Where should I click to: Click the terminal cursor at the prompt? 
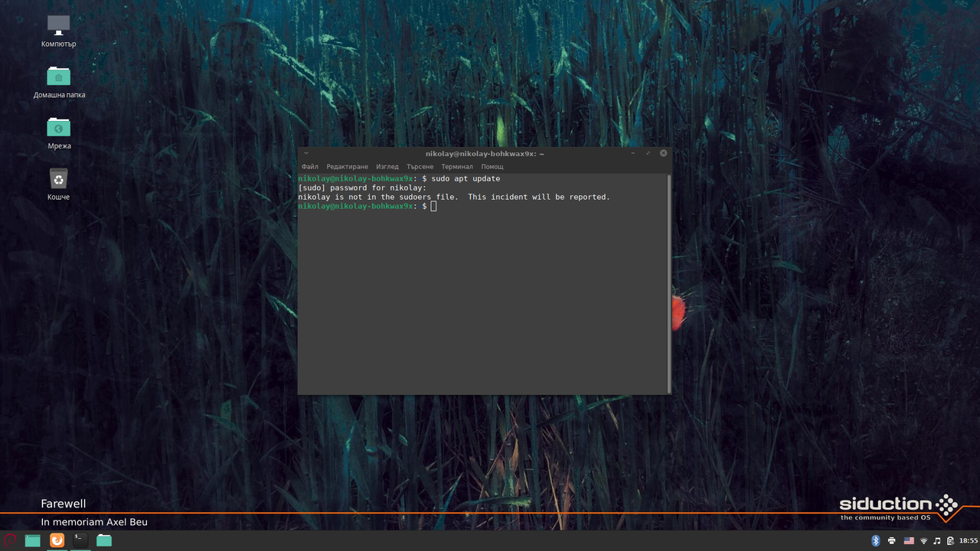click(x=433, y=207)
